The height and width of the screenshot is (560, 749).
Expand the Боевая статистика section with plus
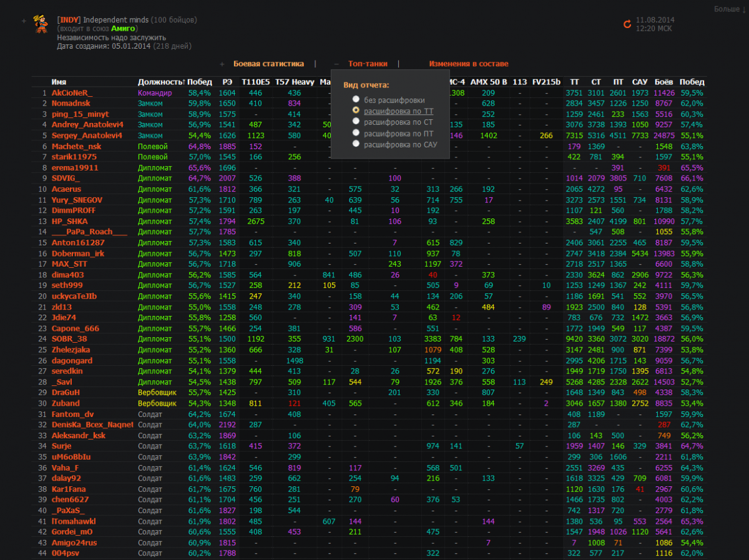(222, 64)
